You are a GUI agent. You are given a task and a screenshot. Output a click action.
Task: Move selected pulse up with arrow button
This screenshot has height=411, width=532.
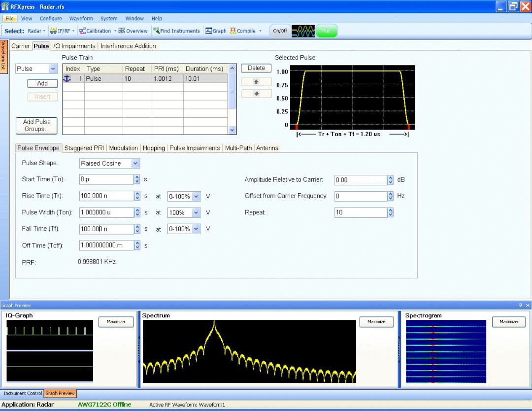pos(256,82)
